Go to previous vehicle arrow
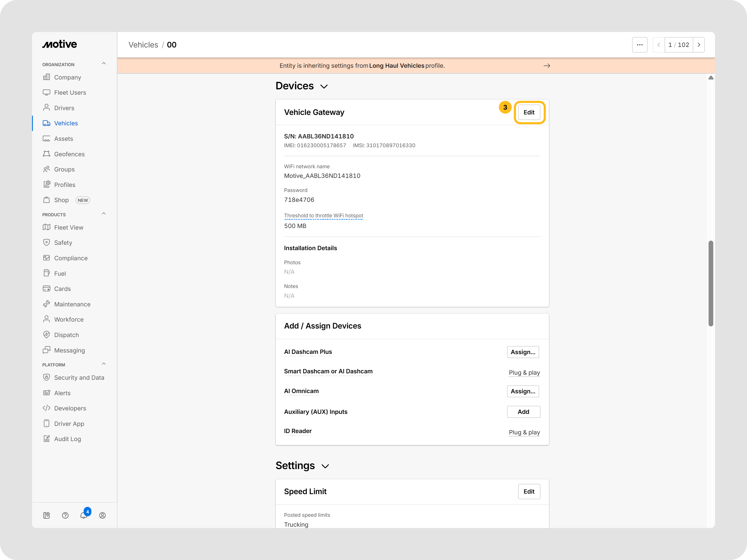The width and height of the screenshot is (747, 560). point(658,45)
